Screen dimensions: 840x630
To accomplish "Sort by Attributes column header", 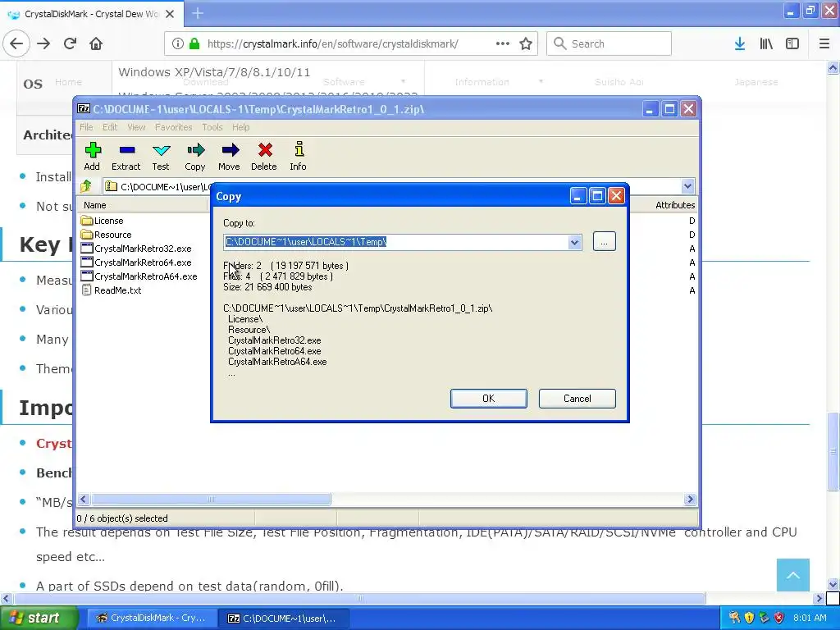I will (674, 205).
